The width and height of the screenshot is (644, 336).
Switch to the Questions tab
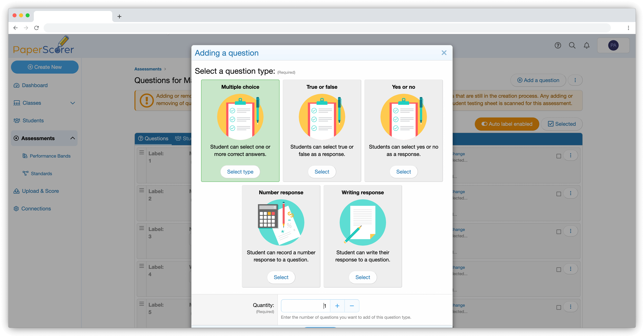coord(153,138)
